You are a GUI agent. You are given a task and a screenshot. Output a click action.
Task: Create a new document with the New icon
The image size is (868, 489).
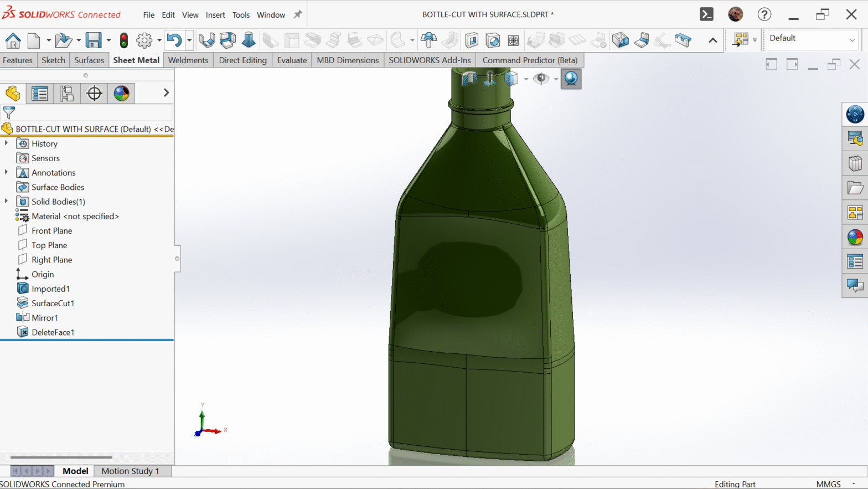coord(34,40)
